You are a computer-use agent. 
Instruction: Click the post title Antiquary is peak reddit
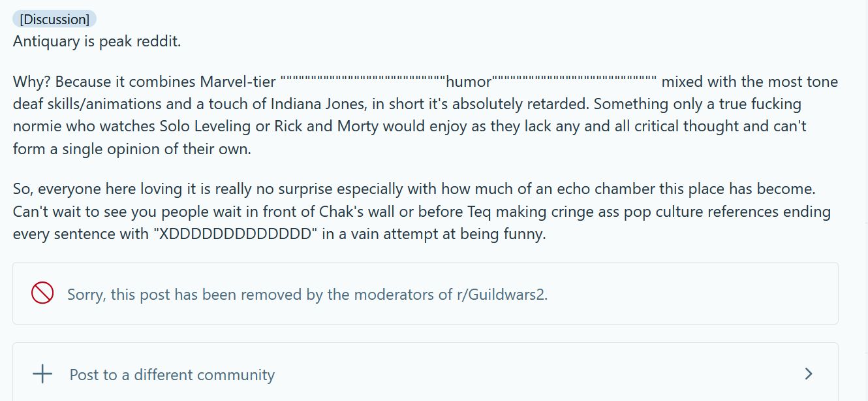97,41
